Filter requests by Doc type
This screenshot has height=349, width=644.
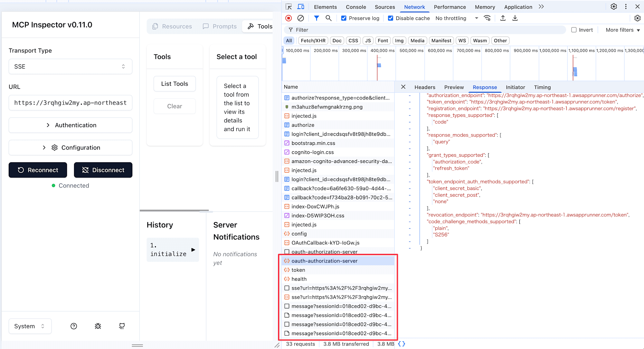337,41
